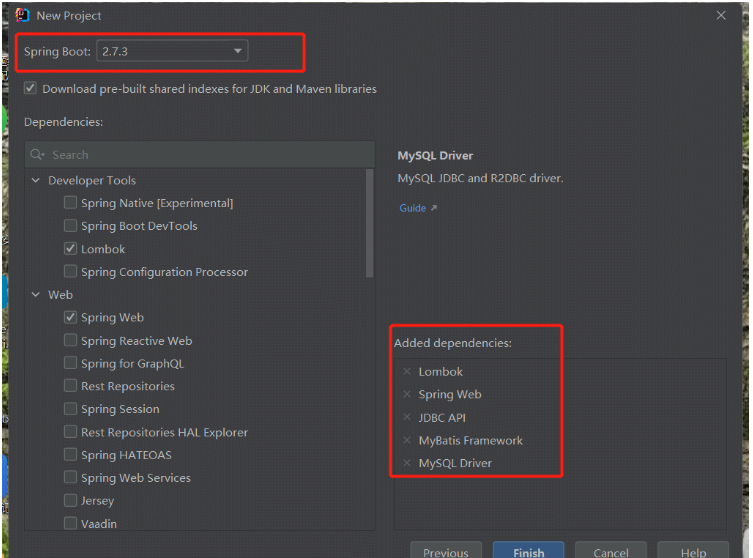The height and width of the screenshot is (558, 753).
Task: Check Spring HATEOAS dependency
Action: pos(70,454)
